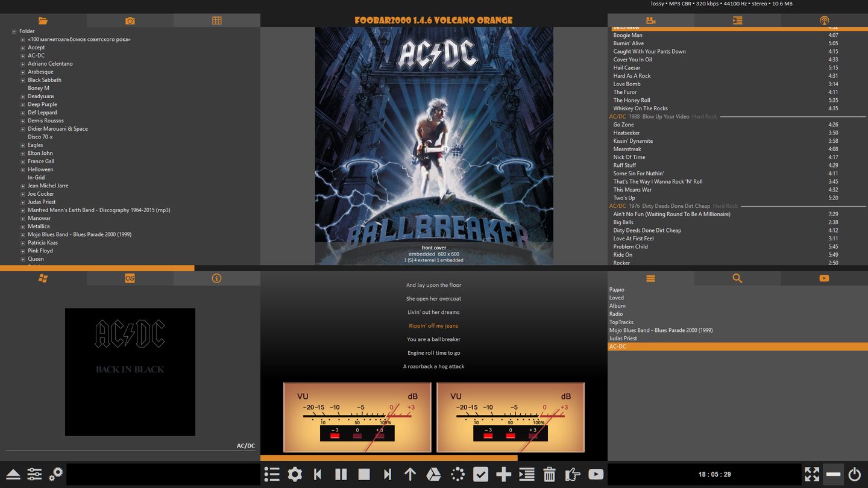
Task: Skip to the previous track
Action: tap(318, 474)
